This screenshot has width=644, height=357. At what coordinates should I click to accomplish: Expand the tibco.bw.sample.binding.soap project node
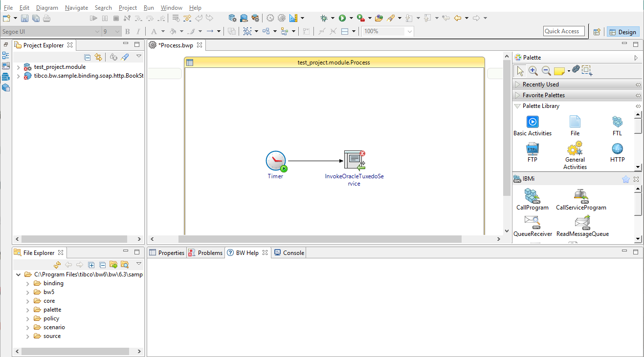(x=19, y=76)
